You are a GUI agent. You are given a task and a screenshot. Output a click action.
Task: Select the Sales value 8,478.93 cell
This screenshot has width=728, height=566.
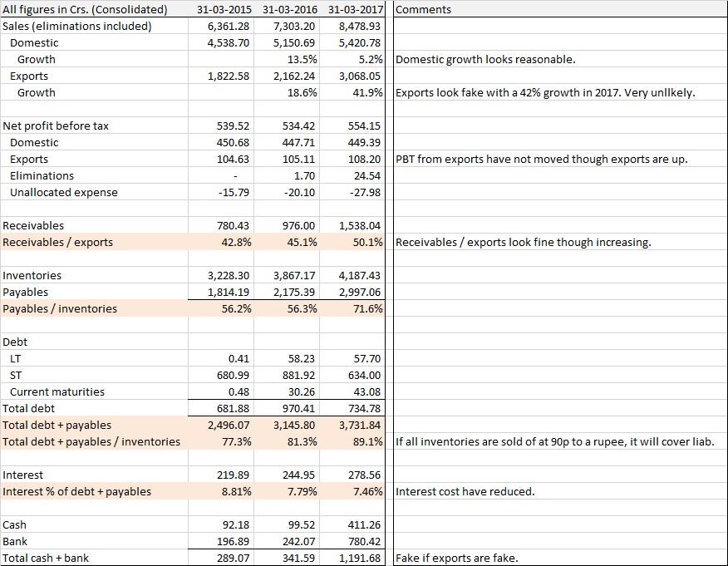coord(359,26)
